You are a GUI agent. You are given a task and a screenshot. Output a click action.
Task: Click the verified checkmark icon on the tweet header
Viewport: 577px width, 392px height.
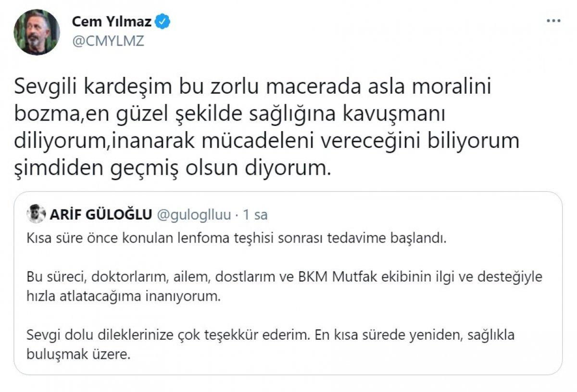tap(163, 21)
